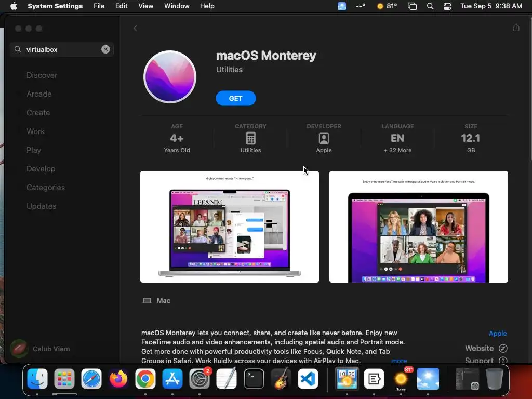Click the share icon at top right

point(516,28)
